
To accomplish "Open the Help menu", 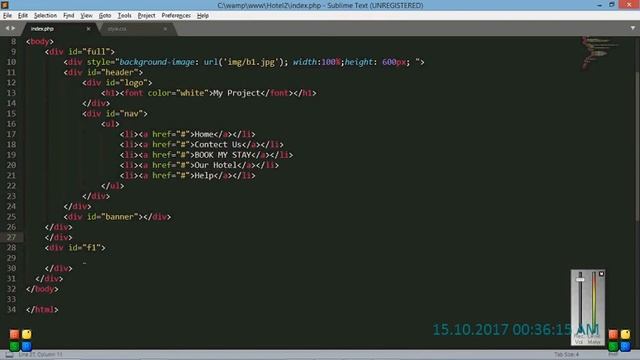I will click(203, 16).
